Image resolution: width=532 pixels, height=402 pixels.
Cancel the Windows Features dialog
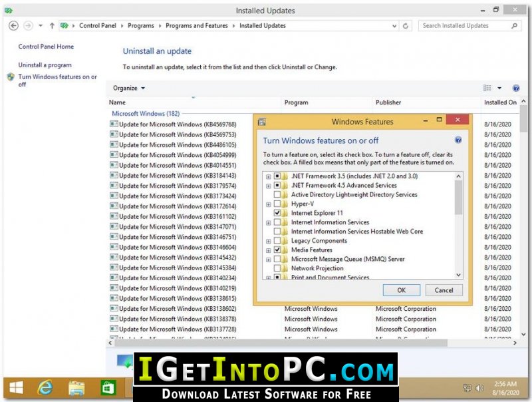click(x=444, y=290)
